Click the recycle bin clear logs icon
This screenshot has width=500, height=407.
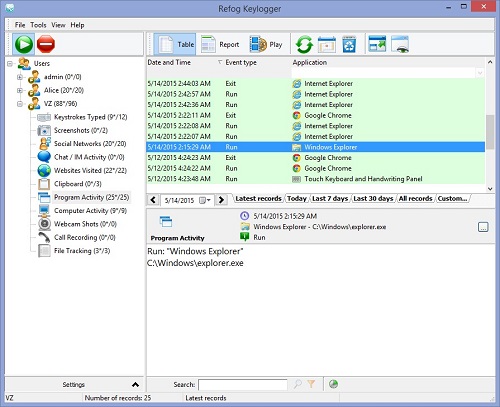click(x=349, y=44)
